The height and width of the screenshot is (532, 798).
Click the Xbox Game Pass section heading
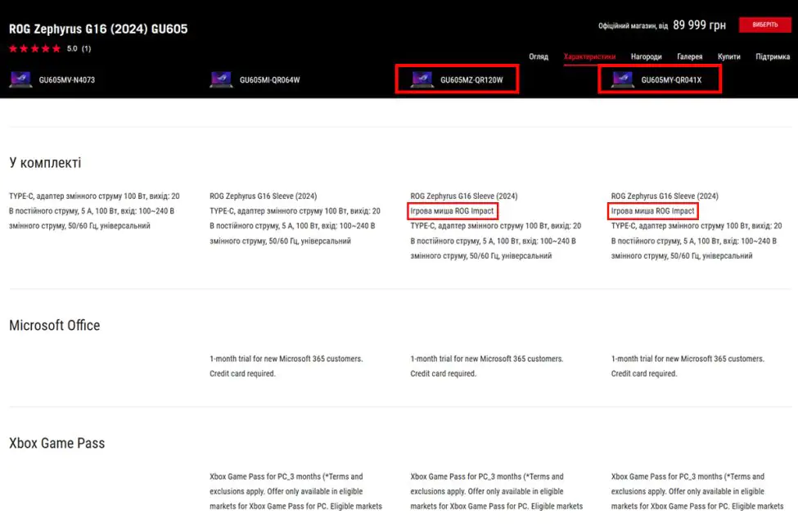pos(57,443)
